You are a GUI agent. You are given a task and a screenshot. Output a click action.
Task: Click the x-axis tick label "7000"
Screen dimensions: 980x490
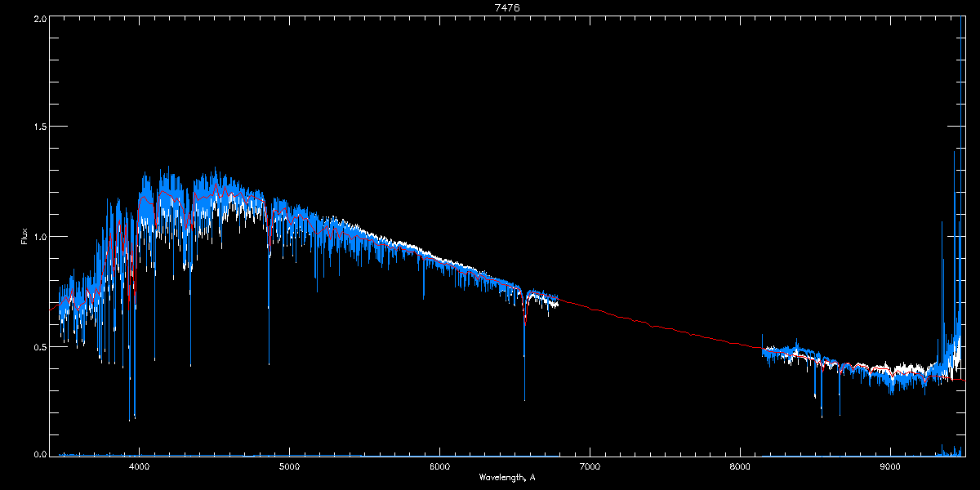[x=590, y=466]
